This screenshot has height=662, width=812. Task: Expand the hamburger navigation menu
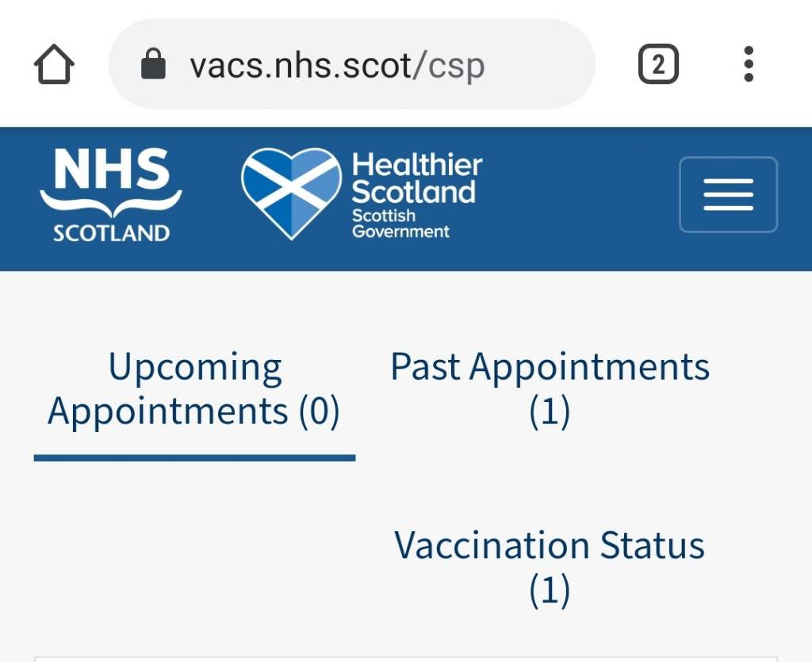click(x=728, y=194)
